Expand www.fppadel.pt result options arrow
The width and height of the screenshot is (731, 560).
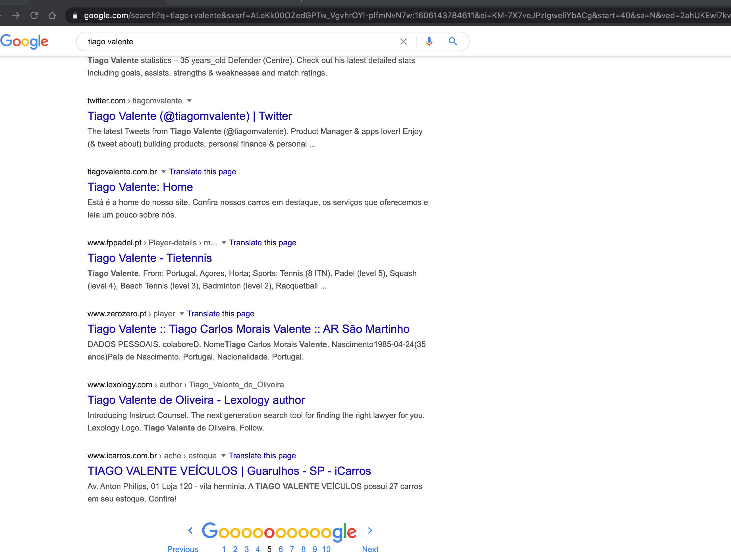coord(224,243)
